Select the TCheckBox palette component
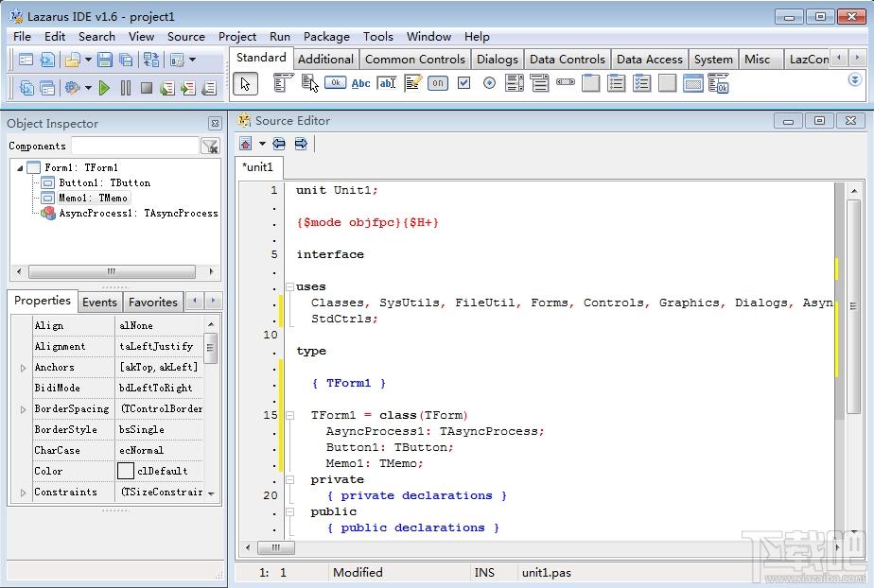The width and height of the screenshot is (874, 588). 463,83
